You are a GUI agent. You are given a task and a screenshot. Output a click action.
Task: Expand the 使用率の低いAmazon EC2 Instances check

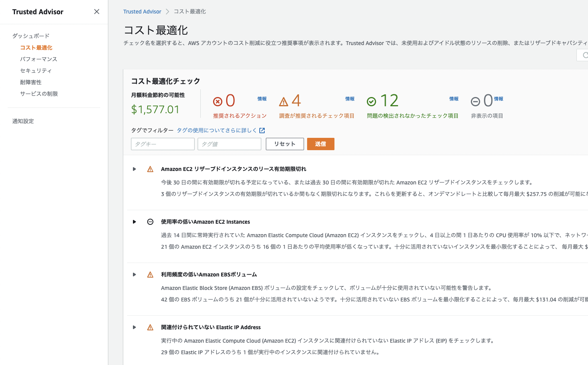point(134,222)
